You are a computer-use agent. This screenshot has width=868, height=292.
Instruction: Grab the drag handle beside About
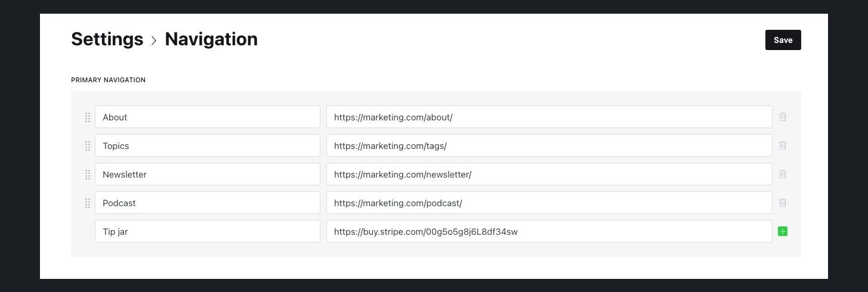[88, 117]
